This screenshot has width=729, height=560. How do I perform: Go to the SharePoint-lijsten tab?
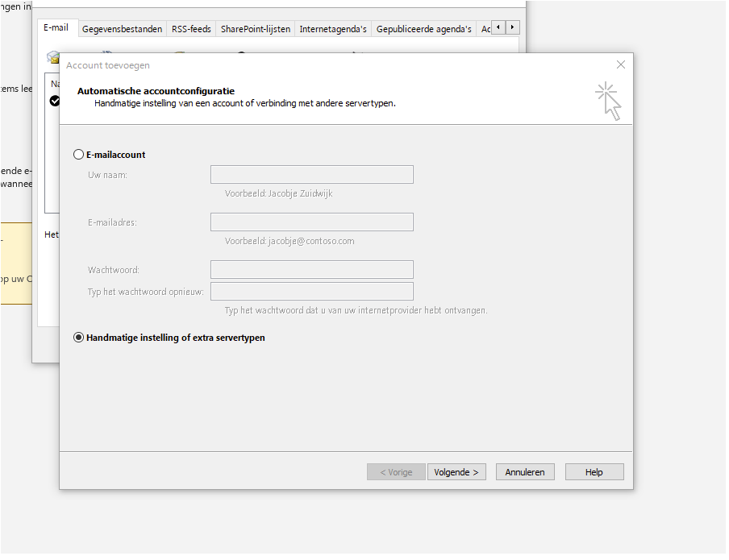coord(255,29)
